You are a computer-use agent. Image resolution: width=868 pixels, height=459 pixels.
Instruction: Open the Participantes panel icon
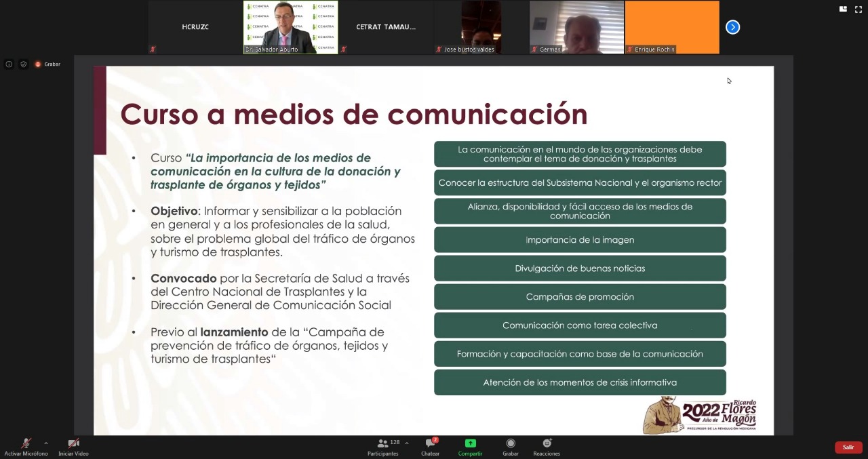click(383, 443)
